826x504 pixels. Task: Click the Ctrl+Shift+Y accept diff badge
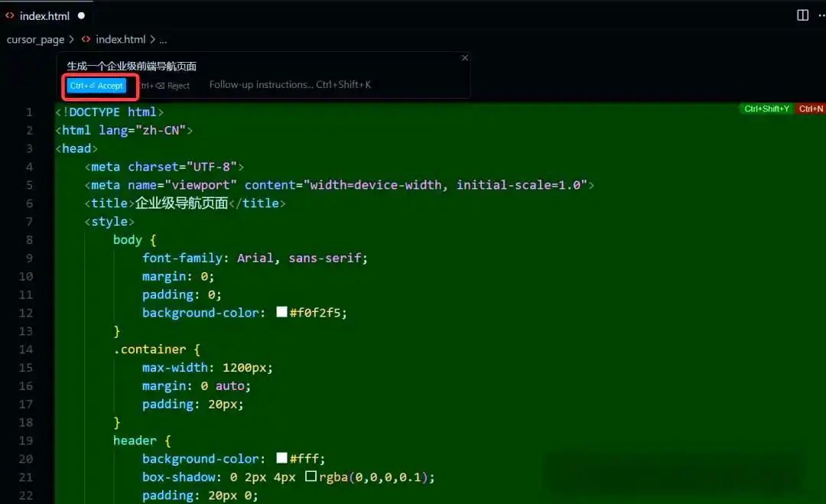(767, 109)
